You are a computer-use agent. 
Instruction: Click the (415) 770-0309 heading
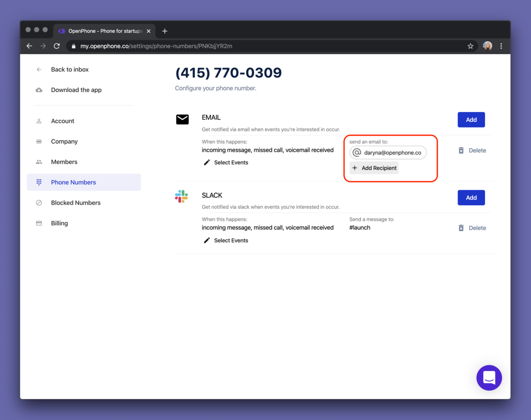click(228, 73)
